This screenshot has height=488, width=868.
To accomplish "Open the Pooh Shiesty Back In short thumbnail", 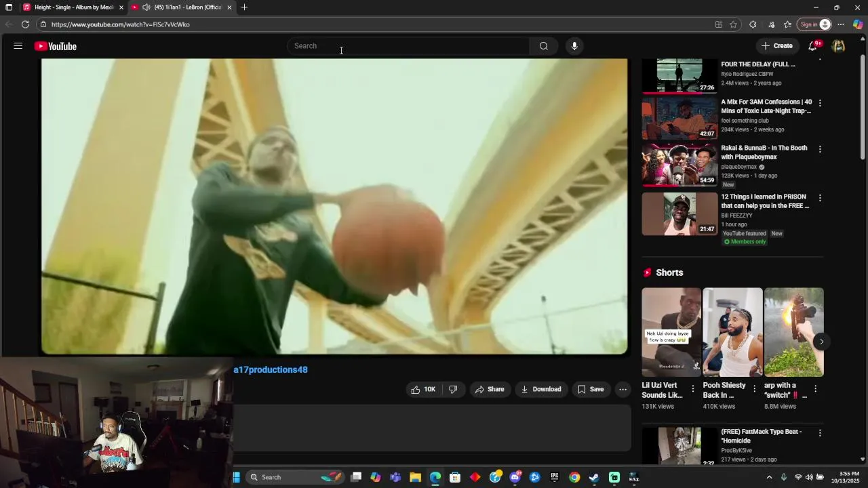I will (732, 332).
